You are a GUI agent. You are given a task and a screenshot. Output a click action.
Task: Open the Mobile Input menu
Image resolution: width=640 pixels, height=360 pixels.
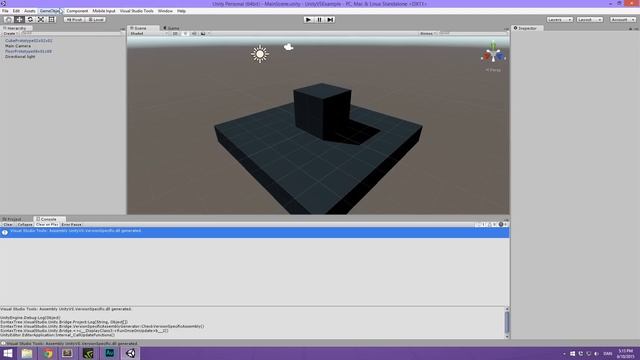coord(104,11)
